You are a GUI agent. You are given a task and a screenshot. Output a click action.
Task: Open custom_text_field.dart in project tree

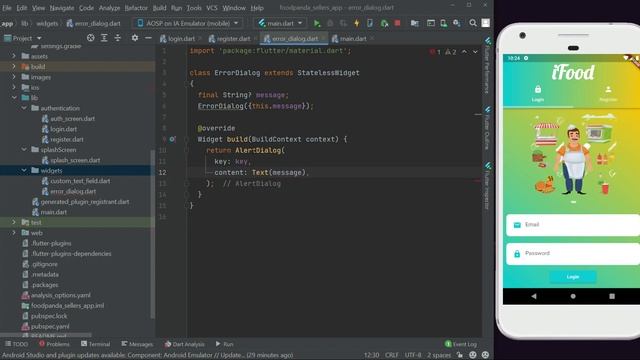76,181
